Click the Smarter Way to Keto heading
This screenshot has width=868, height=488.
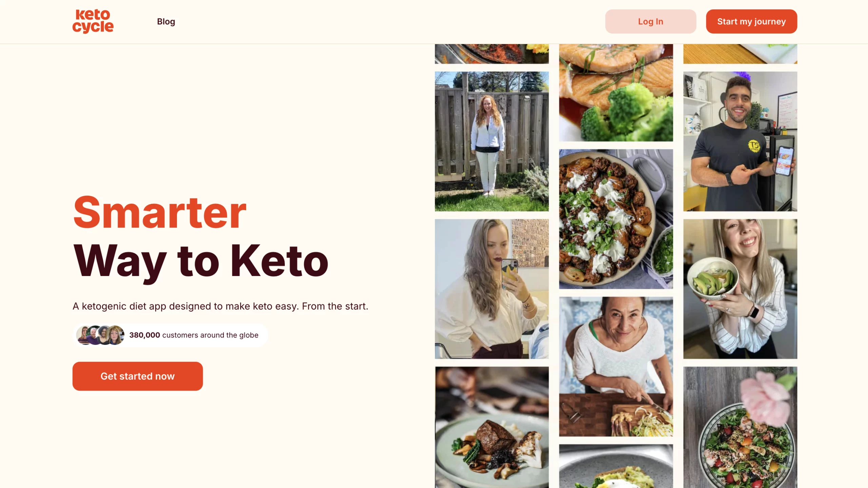point(201,237)
